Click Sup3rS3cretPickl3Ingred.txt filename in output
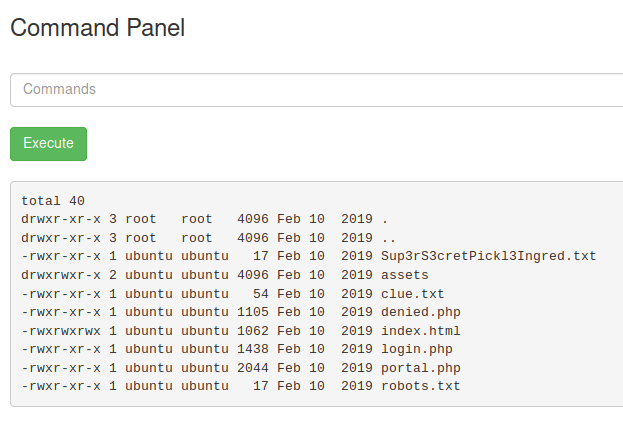 click(488, 256)
